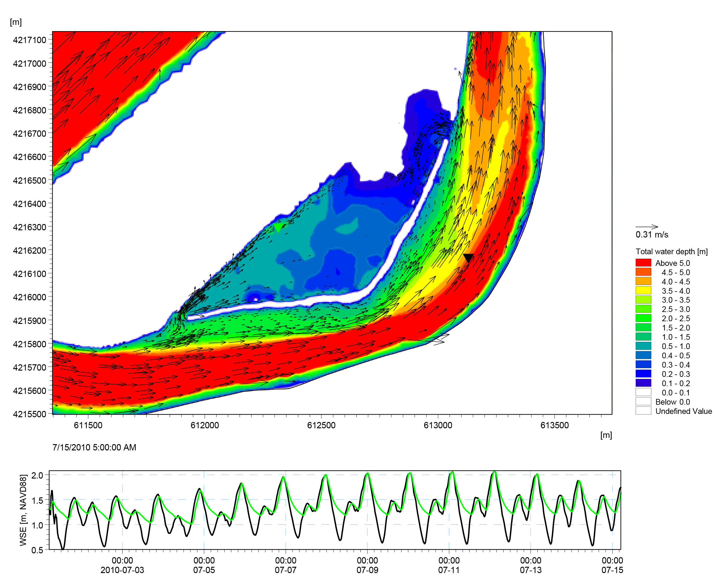715x588 pixels.
Task: Select the 'Above 5.0' red legend swatch
Action: click(643, 263)
